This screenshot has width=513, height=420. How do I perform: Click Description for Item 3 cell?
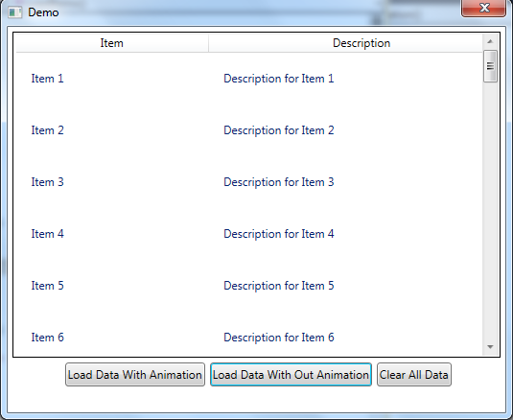[x=279, y=182]
